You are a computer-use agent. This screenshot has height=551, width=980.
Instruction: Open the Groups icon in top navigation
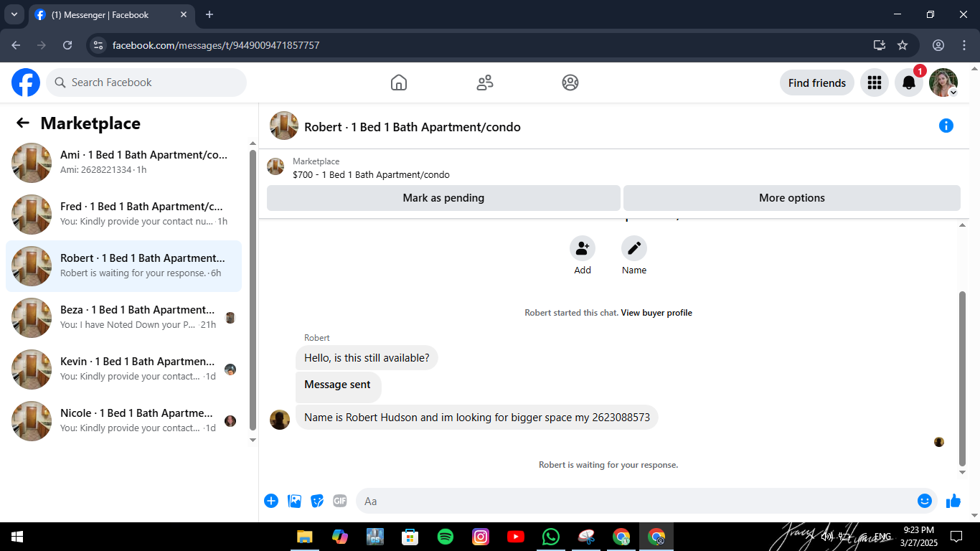[x=570, y=83]
